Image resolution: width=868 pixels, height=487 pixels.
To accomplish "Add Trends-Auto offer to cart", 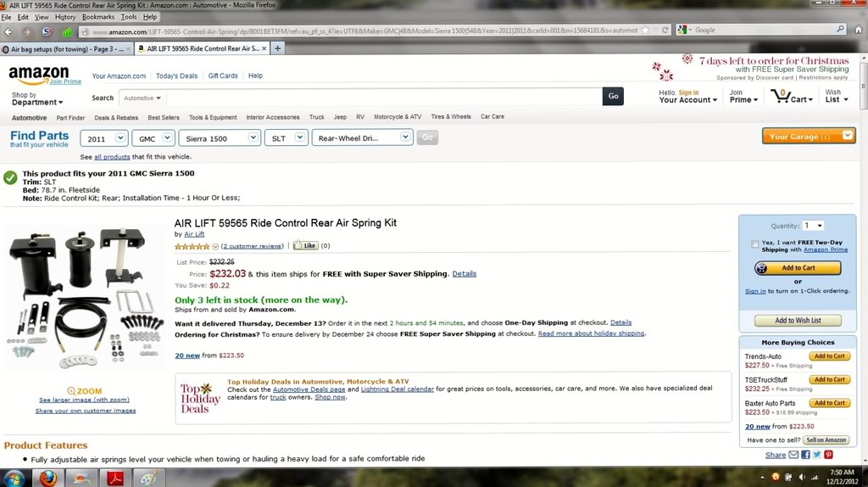I will [829, 356].
